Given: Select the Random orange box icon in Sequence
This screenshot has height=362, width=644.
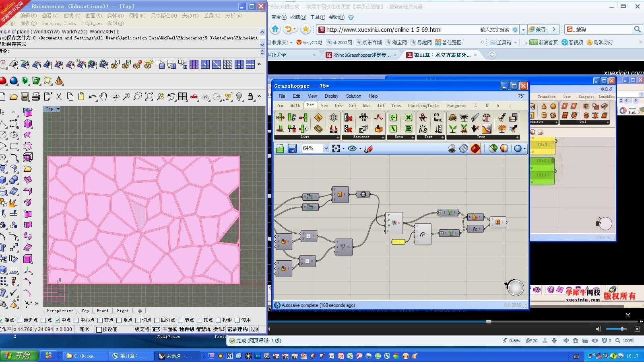Looking at the screenshot, I should point(379,129).
